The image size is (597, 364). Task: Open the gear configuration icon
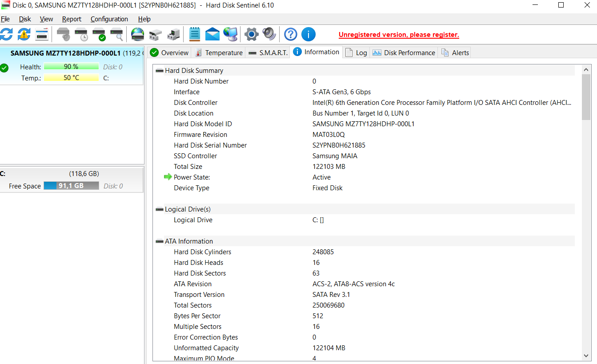251,34
